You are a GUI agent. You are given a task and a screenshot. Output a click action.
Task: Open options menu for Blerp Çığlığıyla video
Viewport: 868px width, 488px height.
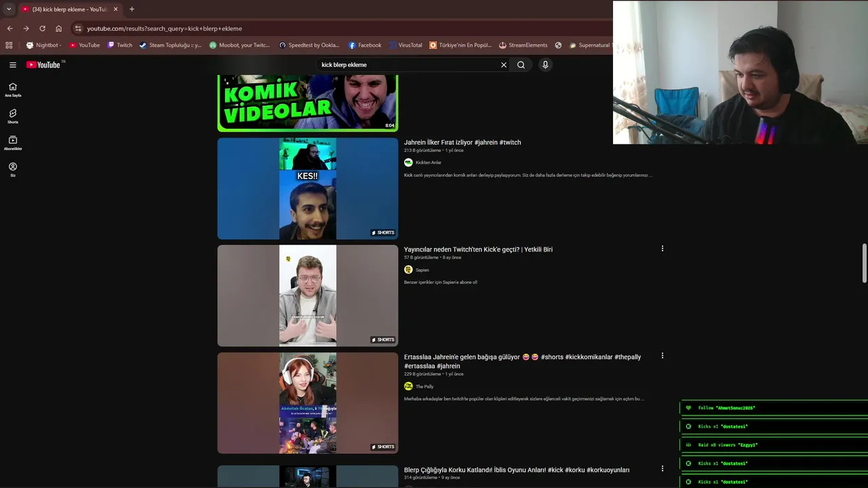pos(663,469)
